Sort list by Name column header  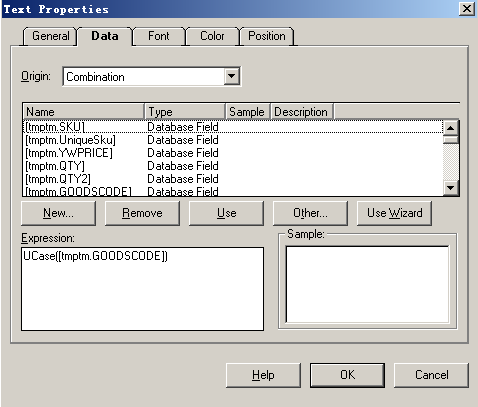click(x=84, y=112)
